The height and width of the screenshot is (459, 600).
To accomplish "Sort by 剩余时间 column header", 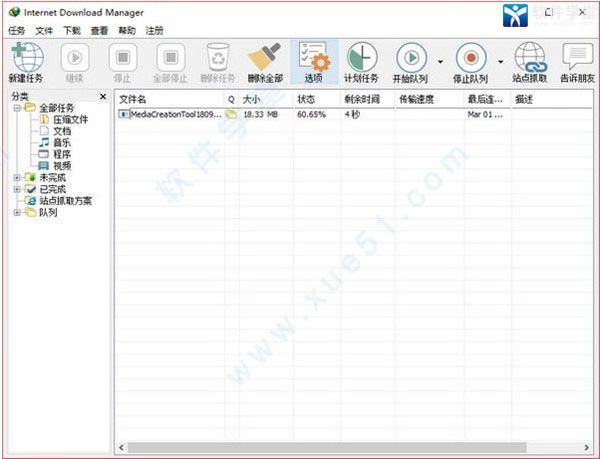I will click(367, 99).
